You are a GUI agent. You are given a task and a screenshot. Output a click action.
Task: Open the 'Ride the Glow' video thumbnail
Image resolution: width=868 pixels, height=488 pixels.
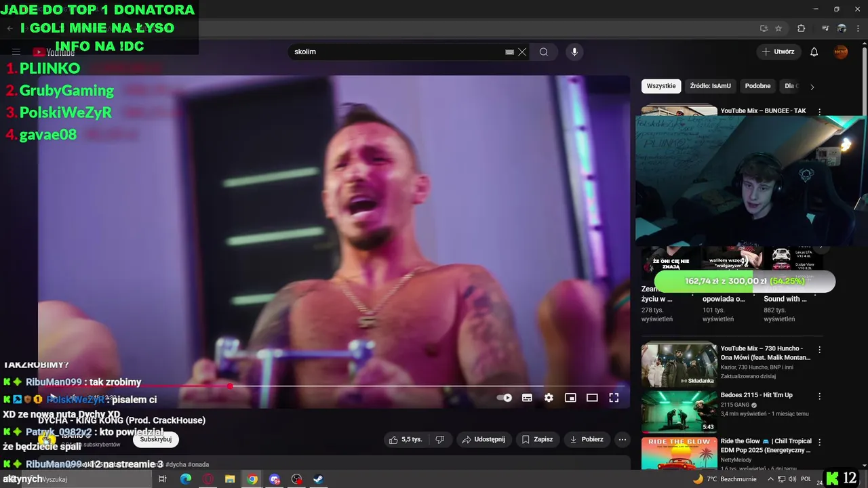(679, 454)
